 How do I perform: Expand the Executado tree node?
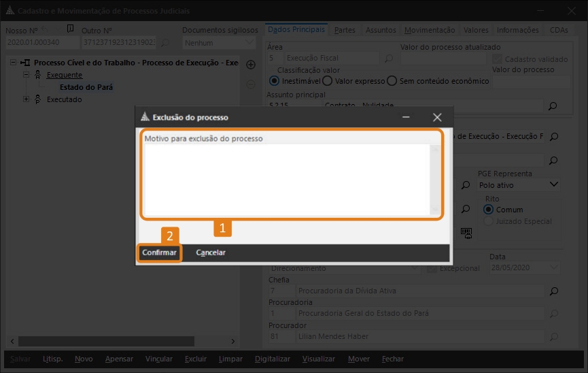(27, 99)
